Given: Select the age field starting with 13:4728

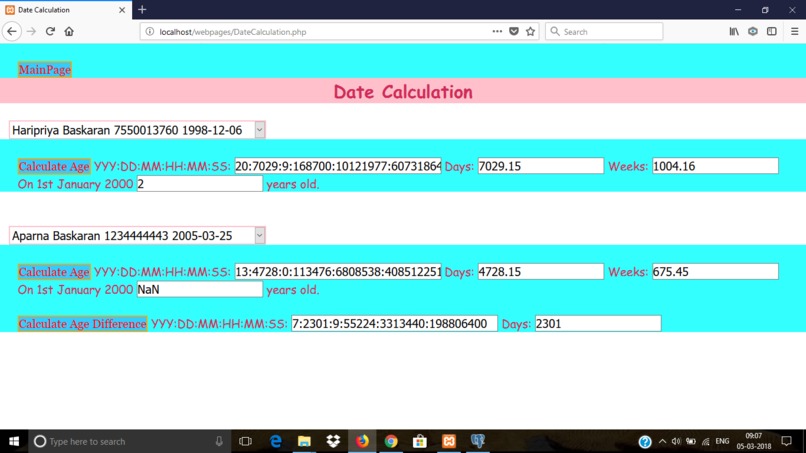Looking at the screenshot, I should (x=338, y=271).
